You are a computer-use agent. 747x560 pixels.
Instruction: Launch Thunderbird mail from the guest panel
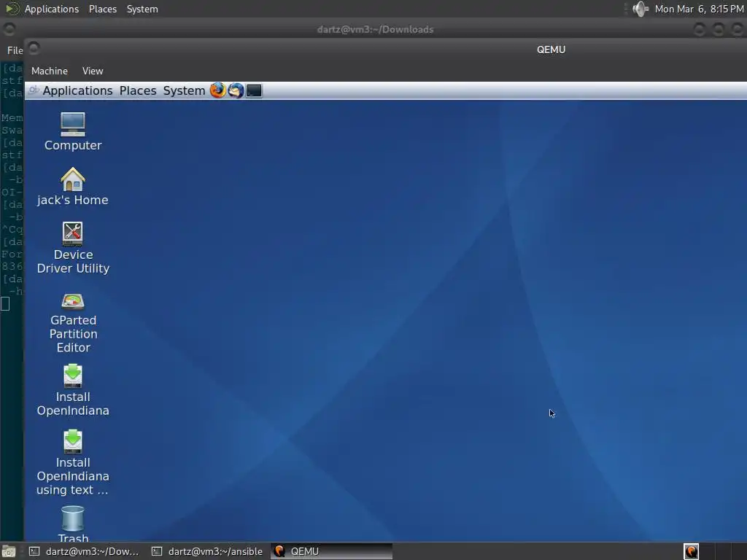click(236, 90)
